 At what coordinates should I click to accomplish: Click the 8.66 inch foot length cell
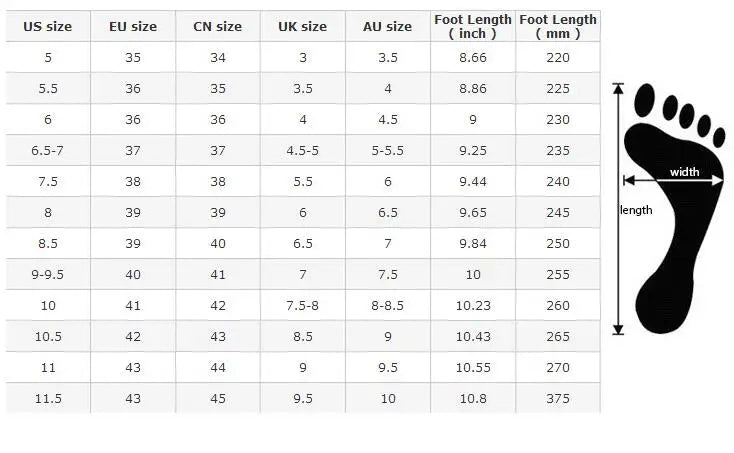coord(473,58)
